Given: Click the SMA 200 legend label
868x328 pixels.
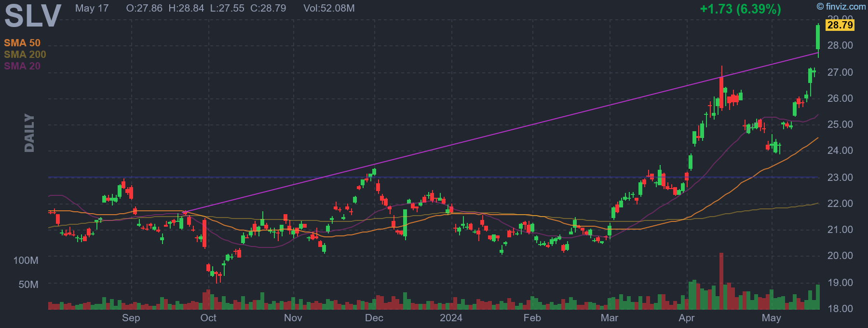Looking at the screenshot, I should pos(25,55).
